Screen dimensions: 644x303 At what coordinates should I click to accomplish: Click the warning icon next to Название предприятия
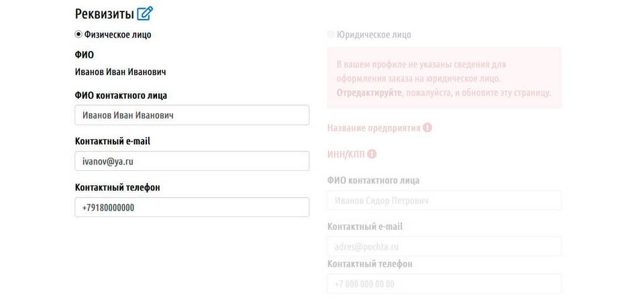(427, 127)
